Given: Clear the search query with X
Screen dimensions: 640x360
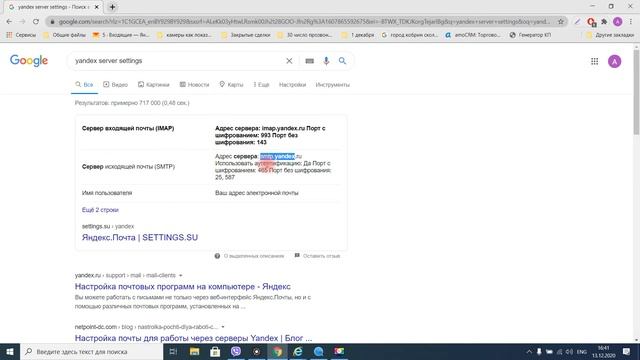Looking at the screenshot, I should click(289, 61).
